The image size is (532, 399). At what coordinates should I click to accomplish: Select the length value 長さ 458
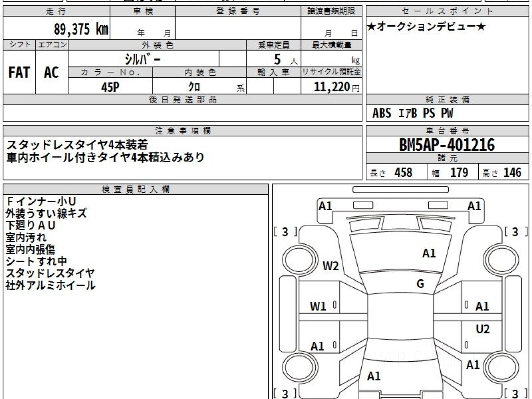click(x=391, y=172)
